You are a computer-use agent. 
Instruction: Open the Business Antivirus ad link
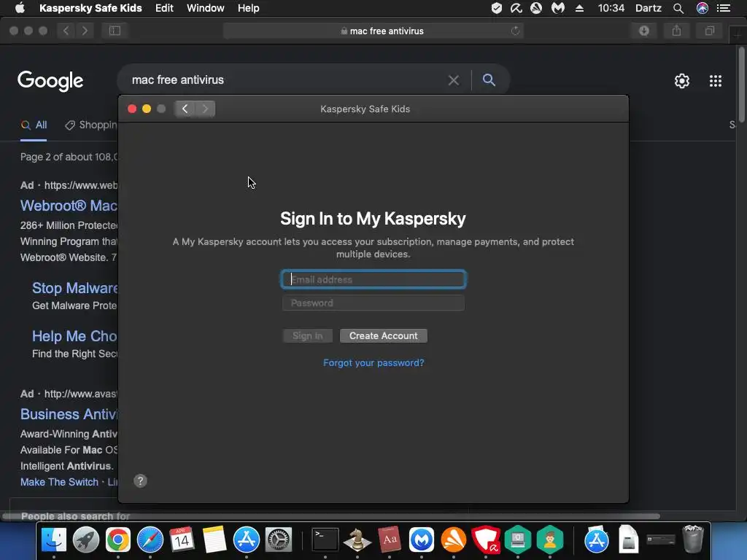[x=69, y=414]
